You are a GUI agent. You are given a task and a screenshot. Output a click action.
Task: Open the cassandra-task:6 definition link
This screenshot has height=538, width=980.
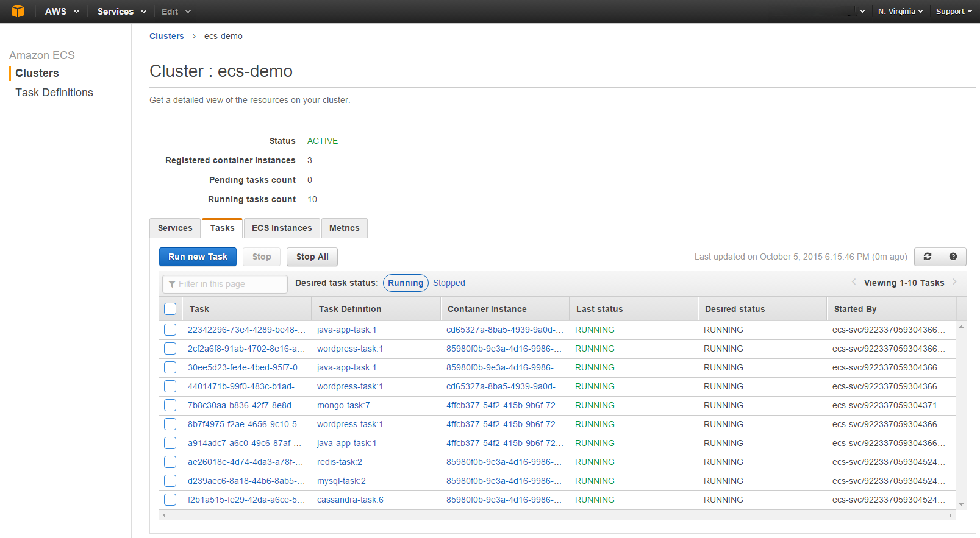350,500
